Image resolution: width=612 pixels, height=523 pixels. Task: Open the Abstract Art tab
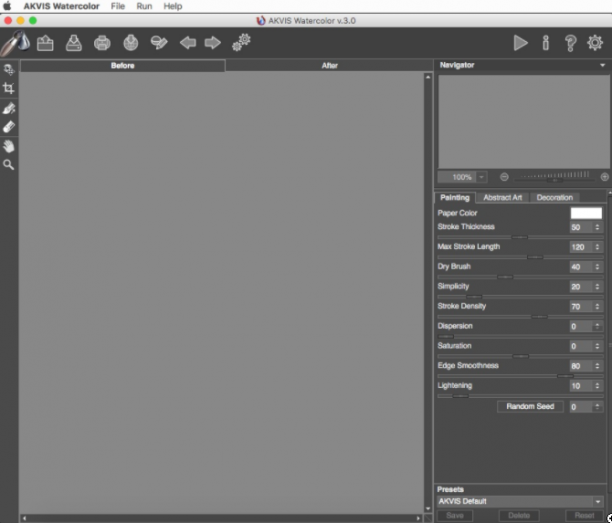[x=502, y=197]
